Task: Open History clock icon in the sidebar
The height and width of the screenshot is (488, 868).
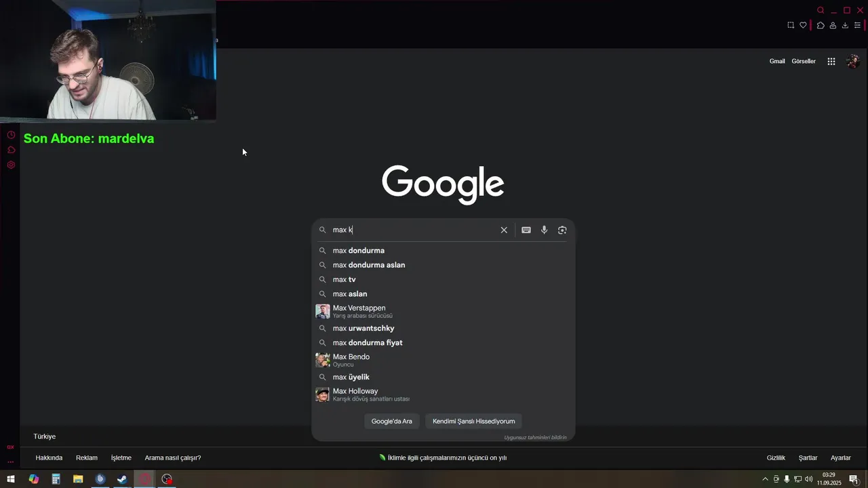Action: pos(11,135)
